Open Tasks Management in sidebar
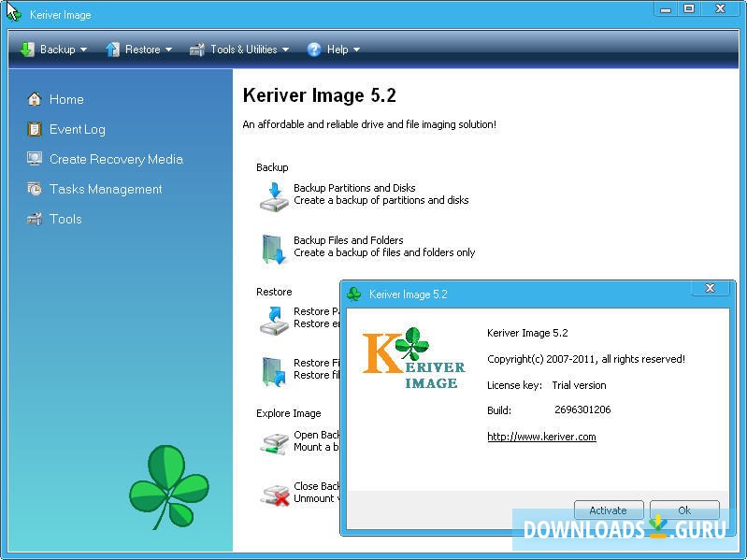This screenshot has width=747, height=560. (x=106, y=189)
